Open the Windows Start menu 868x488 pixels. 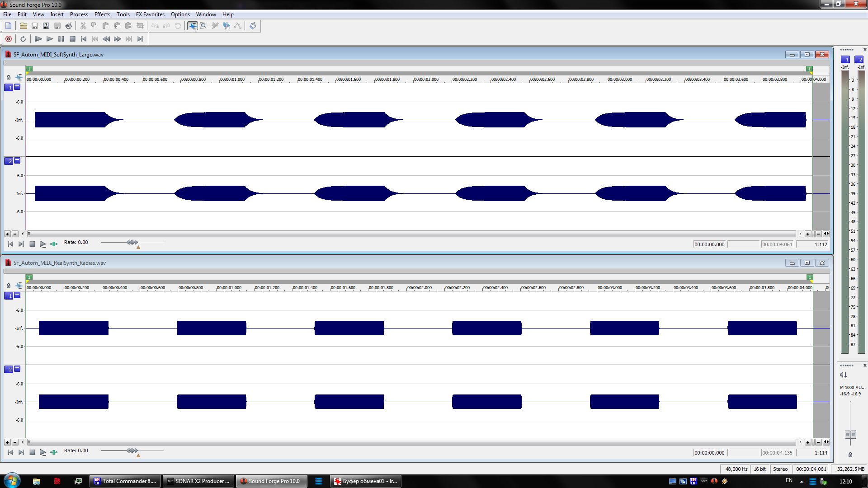[12, 481]
